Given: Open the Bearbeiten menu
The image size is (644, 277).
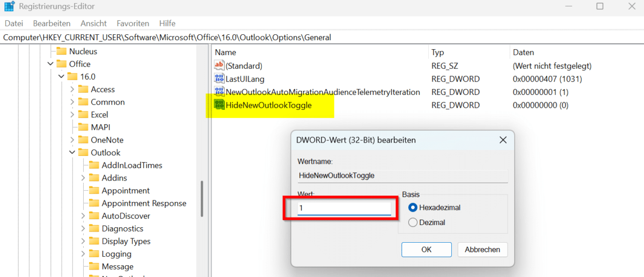Looking at the screenshot, I should 52,24.
